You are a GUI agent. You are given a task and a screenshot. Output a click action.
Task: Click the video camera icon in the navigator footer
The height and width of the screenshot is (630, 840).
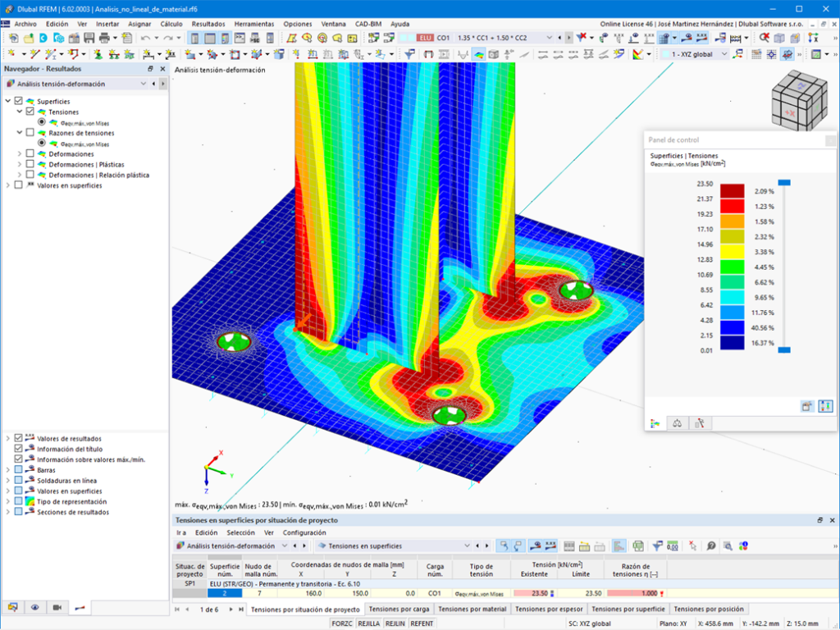tap(57, 608)
